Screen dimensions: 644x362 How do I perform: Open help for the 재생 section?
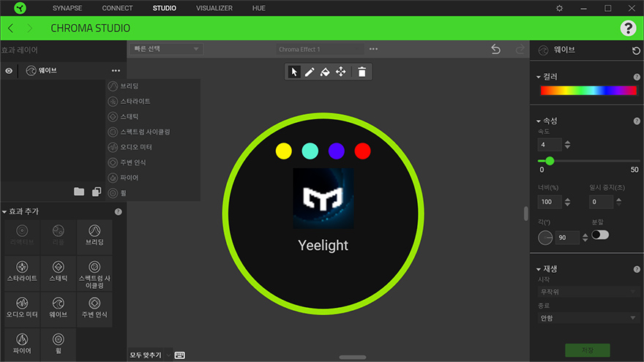click(637, 269)
